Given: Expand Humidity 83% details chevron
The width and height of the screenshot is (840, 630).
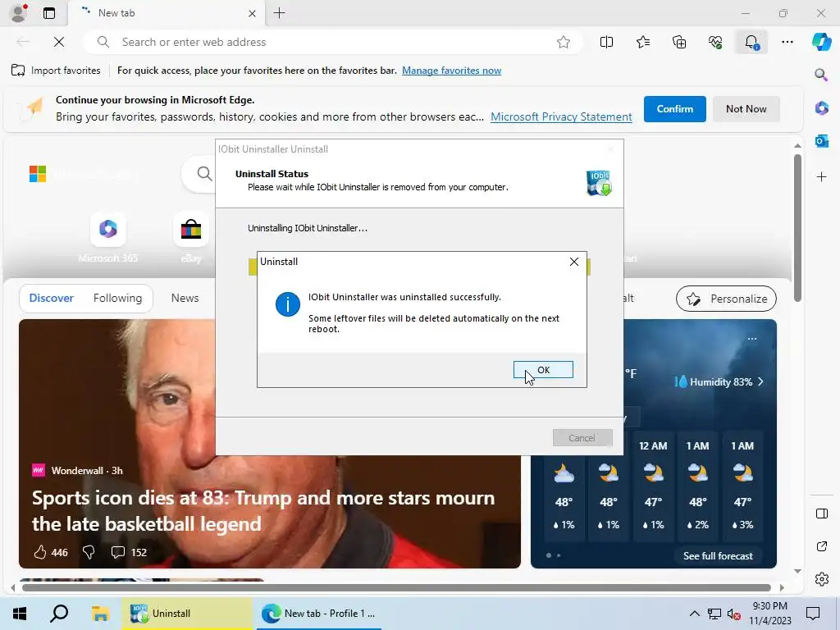Looking at the screenshot, I should (x=760, y=382).
